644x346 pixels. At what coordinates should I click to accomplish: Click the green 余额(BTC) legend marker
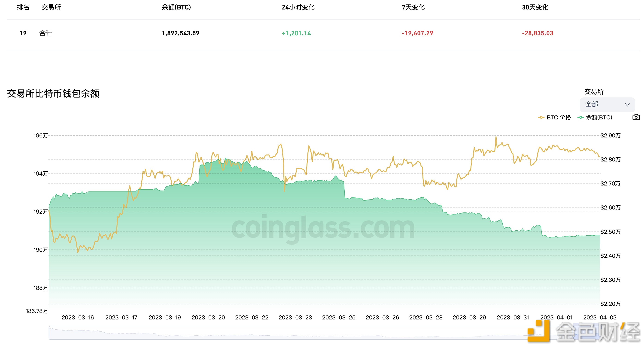coord(580,118)
